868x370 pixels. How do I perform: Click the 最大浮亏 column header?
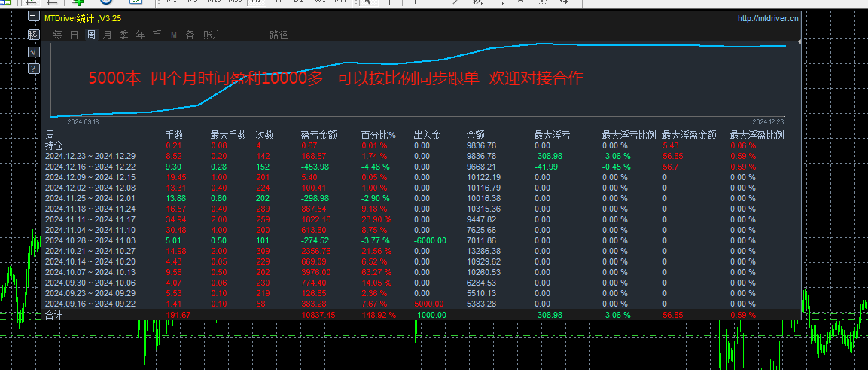pos(553,135)
